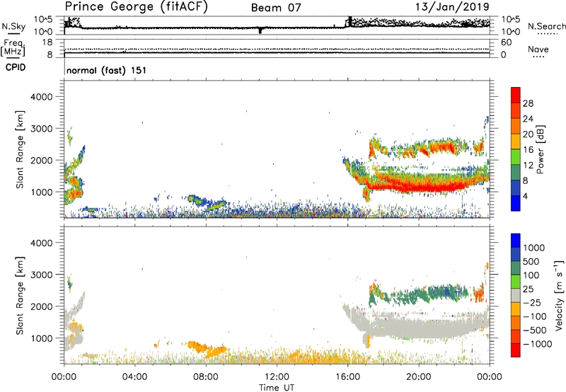Click the "2000" range tick in power panel

click(42, 161)
